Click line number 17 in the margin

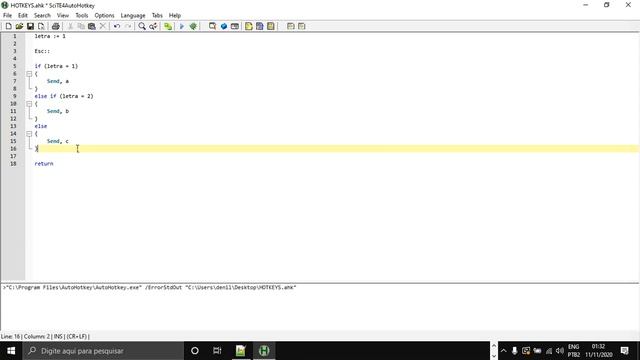click(13, 156)
